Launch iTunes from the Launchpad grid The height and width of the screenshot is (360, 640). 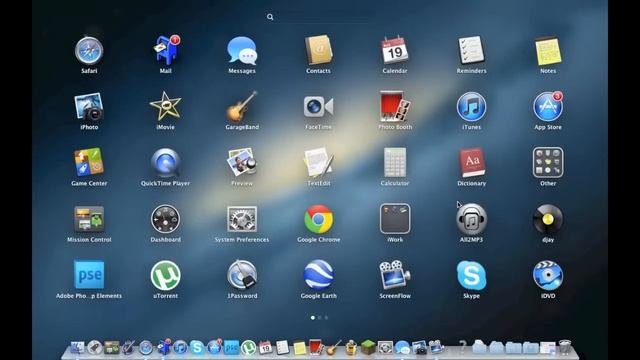pyautogui.click(x=471, y=107)
